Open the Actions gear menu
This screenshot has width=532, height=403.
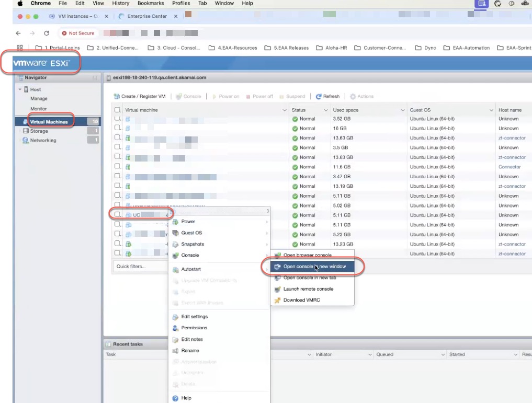[x=353, y=97]
